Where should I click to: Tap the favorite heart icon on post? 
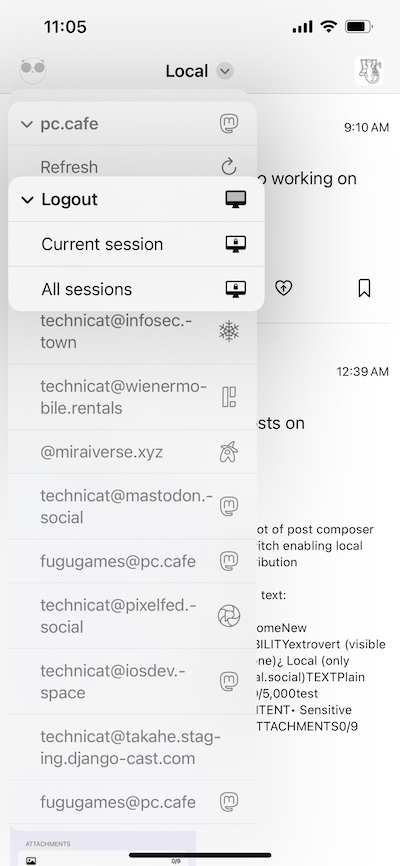coord(283,288)
